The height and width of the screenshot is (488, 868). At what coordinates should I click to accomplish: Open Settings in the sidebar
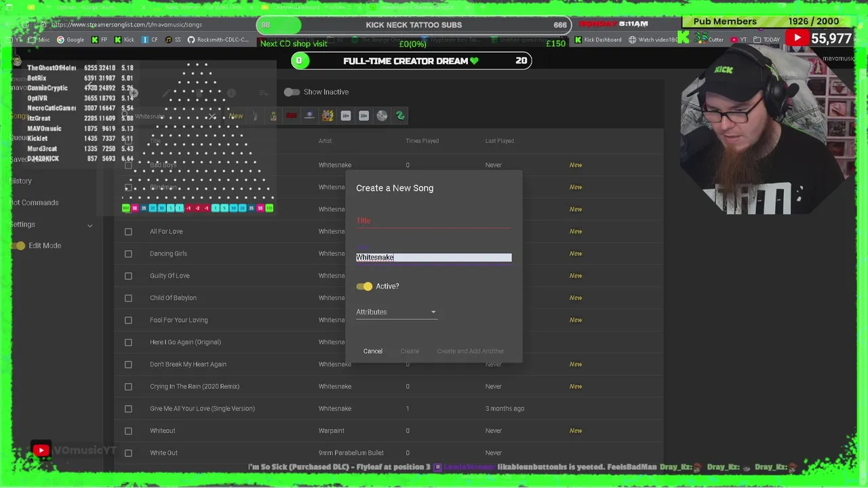click(22, 224)
